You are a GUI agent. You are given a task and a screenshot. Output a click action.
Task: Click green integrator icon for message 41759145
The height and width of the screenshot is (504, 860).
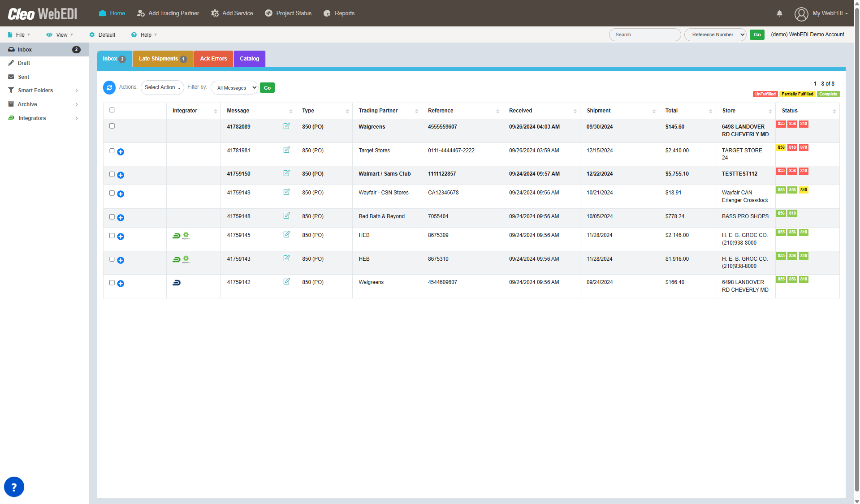click(177, 236)
